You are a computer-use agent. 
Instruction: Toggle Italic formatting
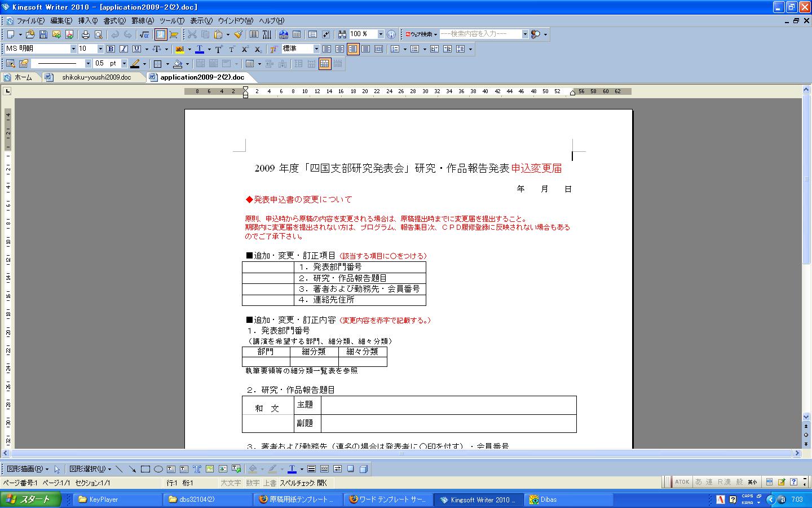coord(123,49)
